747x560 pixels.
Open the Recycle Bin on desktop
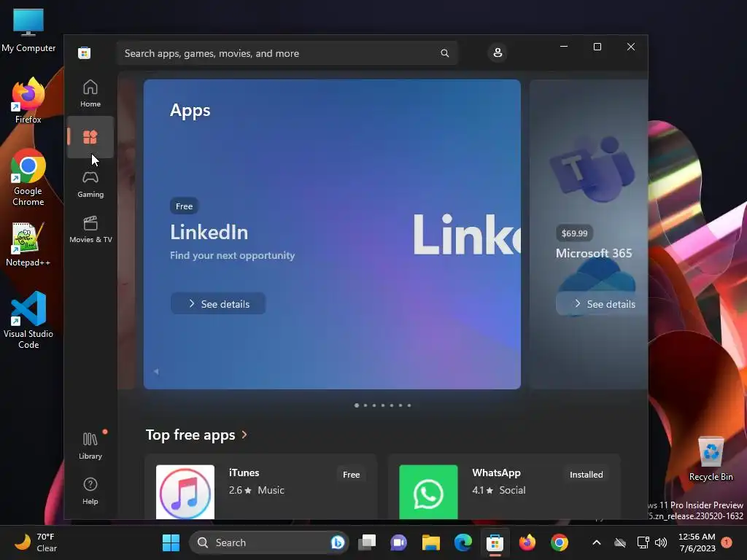tap(711, 458)
